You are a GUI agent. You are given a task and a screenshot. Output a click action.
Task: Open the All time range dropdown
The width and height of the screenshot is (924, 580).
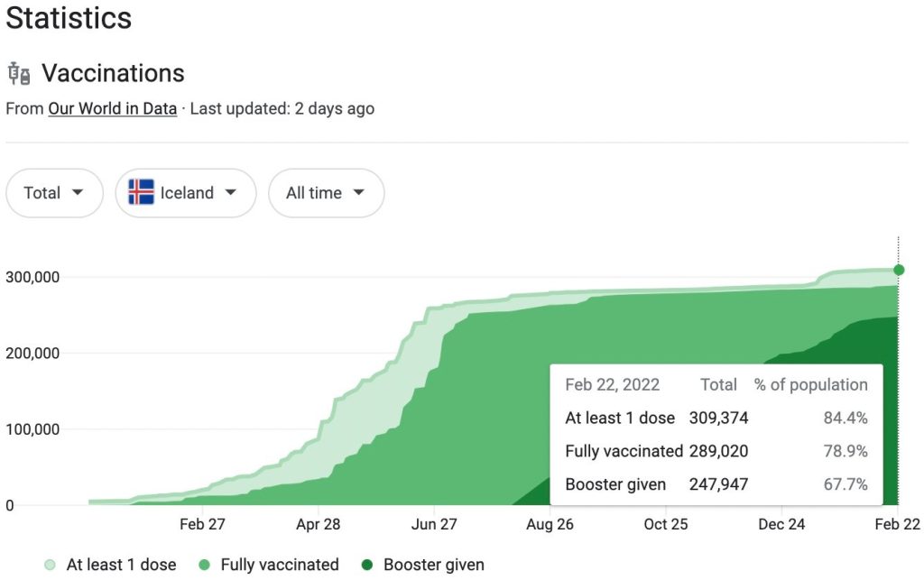[326, 193]
